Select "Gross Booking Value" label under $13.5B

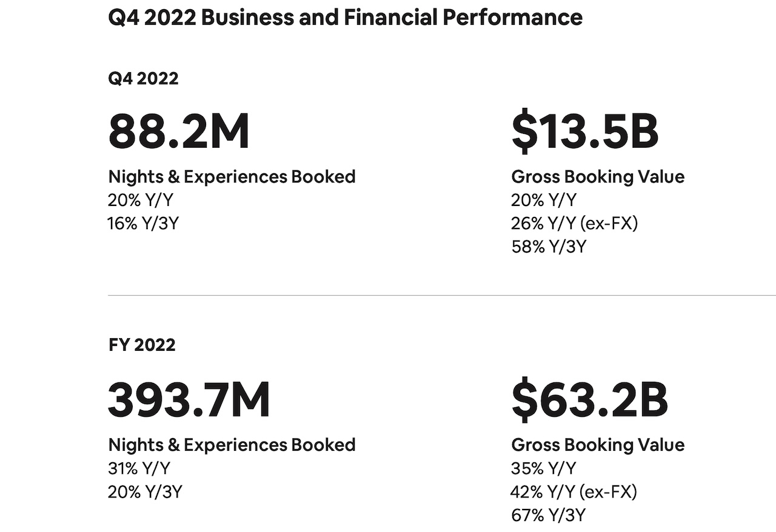598,177
